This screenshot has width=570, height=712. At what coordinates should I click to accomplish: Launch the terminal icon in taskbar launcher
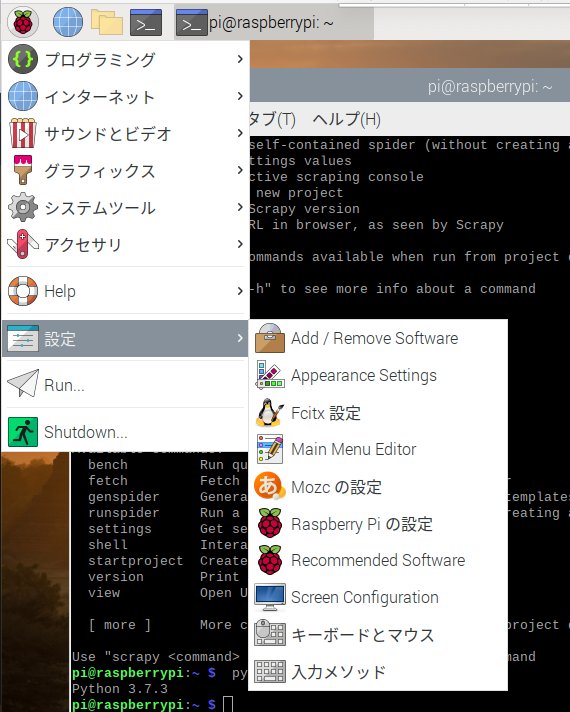pyautogui.click(x=146, y=22)
